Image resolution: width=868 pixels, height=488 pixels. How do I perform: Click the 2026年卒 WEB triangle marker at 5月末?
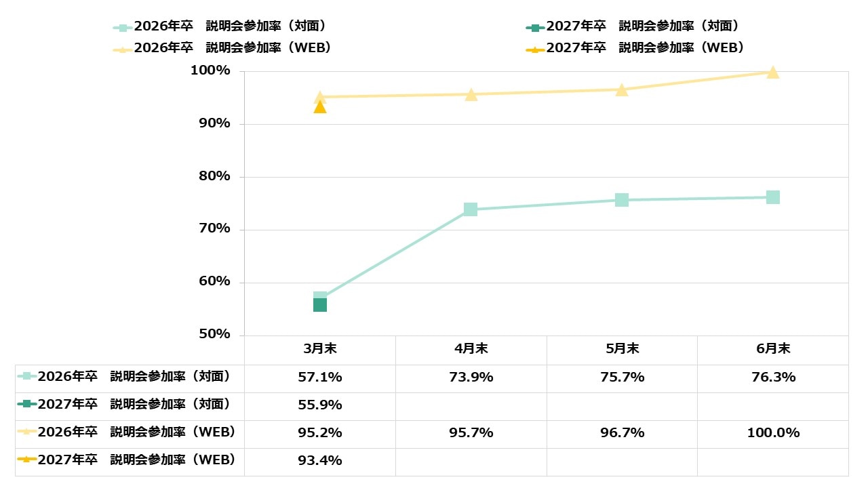tap(622, 89)
